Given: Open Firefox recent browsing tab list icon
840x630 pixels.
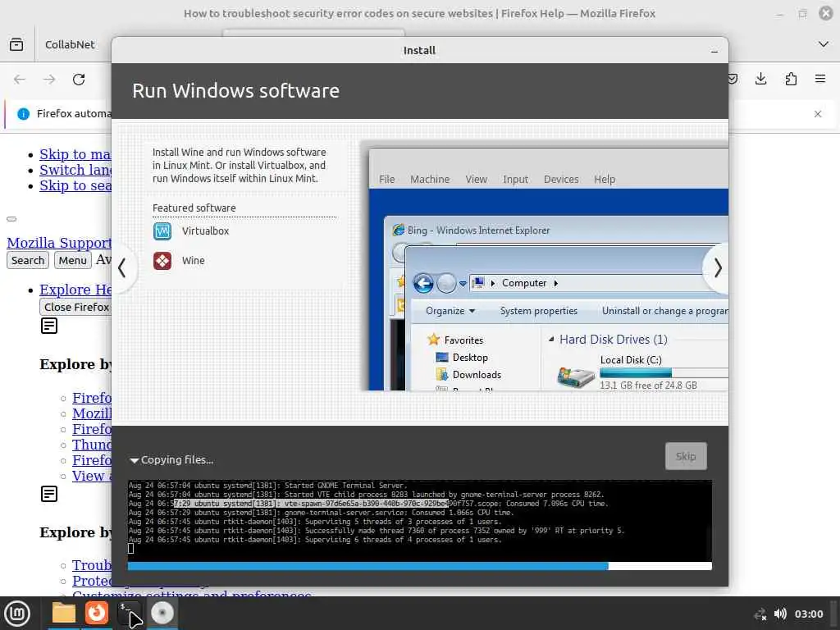Looking at the screenshot, I should 16,44.
